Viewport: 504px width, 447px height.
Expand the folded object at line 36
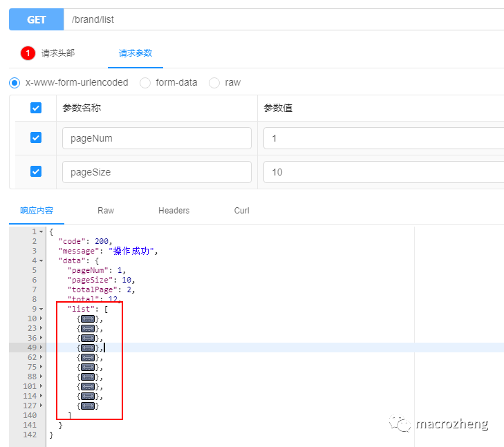coord(41,338)
